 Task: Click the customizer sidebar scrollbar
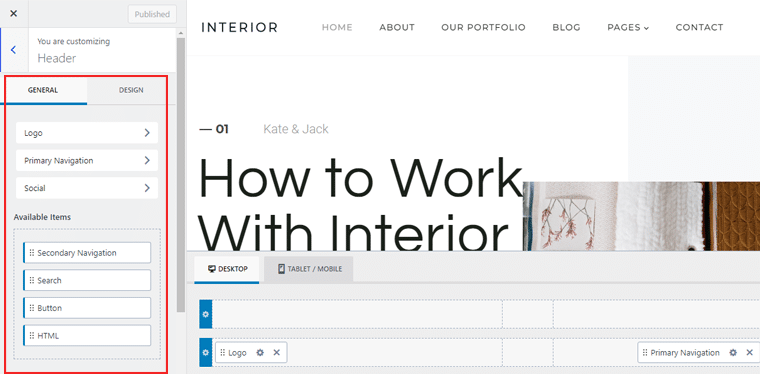pyautogui.click(x=181, y=174)
